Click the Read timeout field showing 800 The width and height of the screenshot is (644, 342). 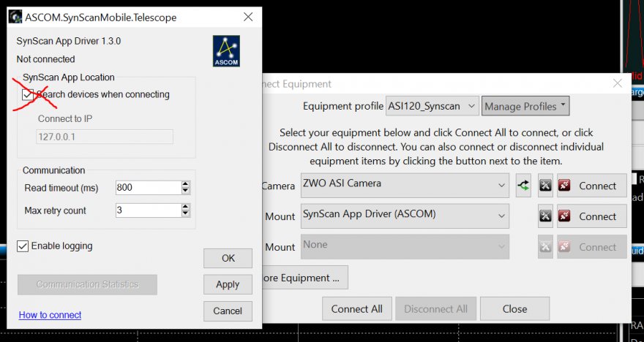click(149, 188)
